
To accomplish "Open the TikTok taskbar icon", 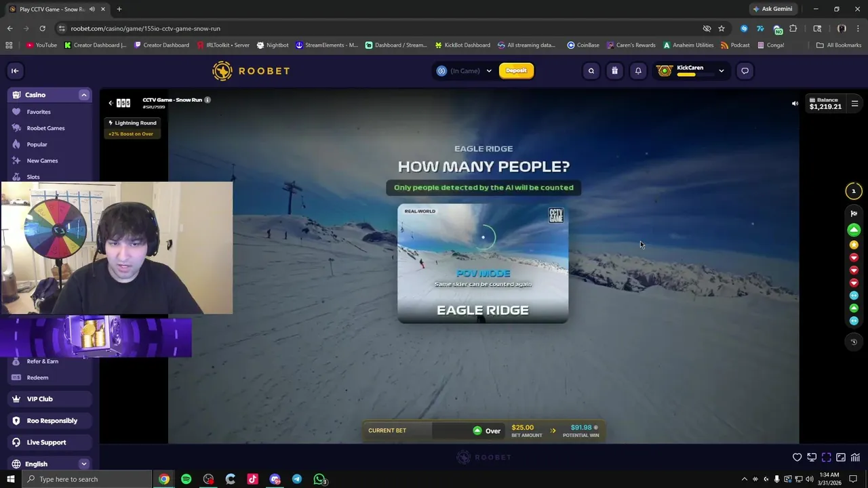I will 253,479.
